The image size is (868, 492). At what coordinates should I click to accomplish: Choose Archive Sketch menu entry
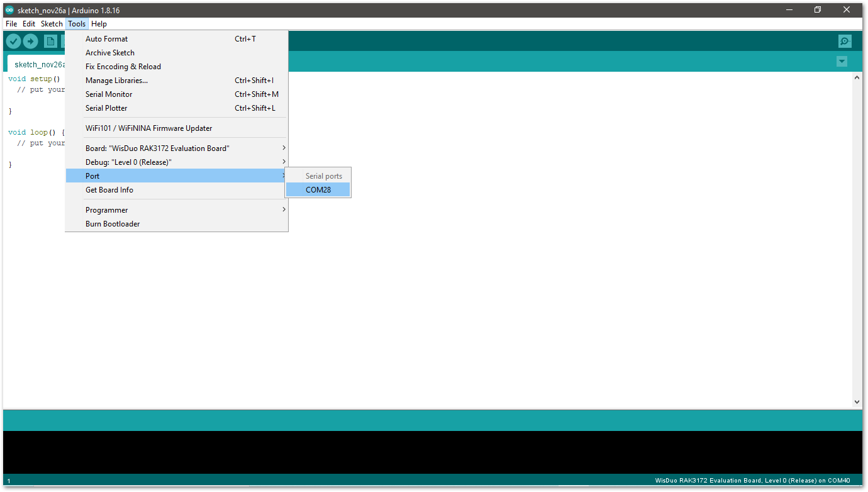point(177,53)
